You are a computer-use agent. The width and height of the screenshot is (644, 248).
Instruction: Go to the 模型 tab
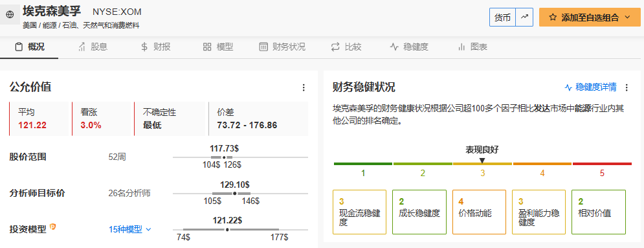coord(218,47)
